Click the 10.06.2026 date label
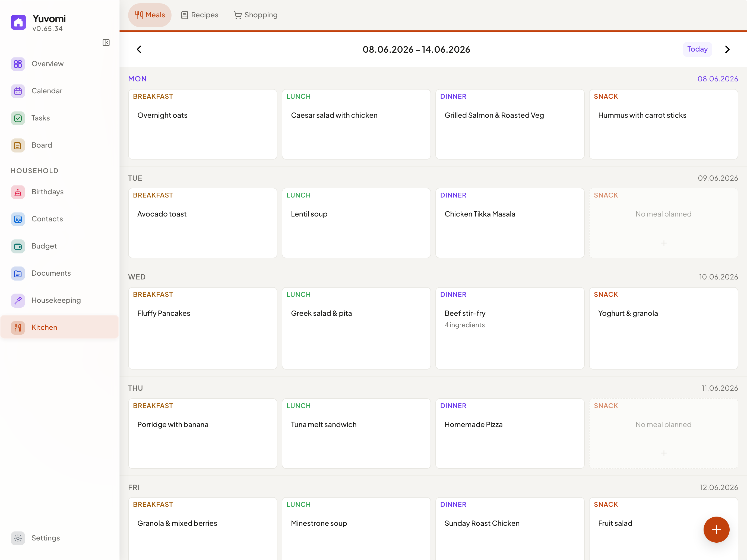 [x=718, y=277]
